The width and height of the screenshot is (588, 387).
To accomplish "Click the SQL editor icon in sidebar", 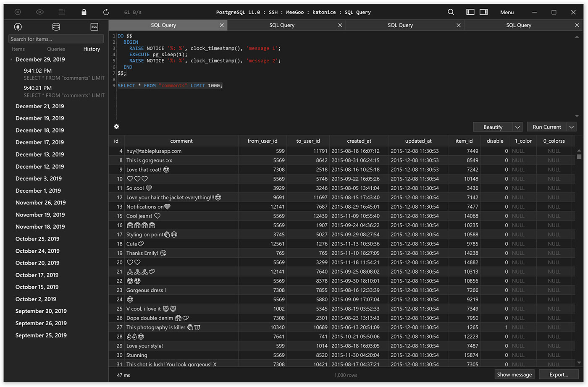I will [94, 27].
